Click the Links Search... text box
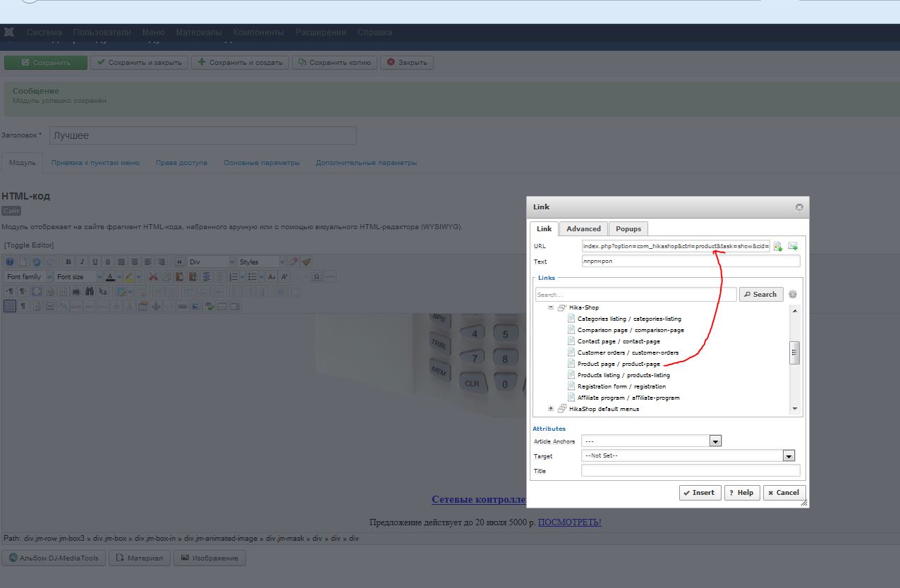900x588 pixels. (636, 295)
